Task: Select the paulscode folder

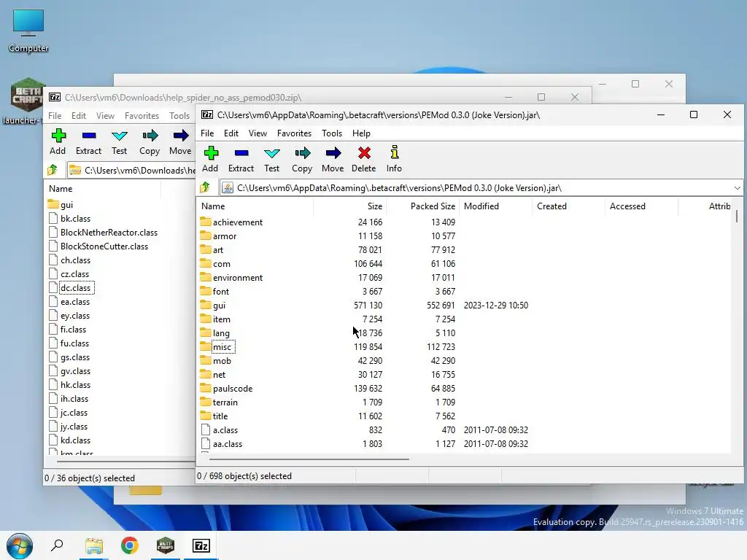Action: click(233, 388)
